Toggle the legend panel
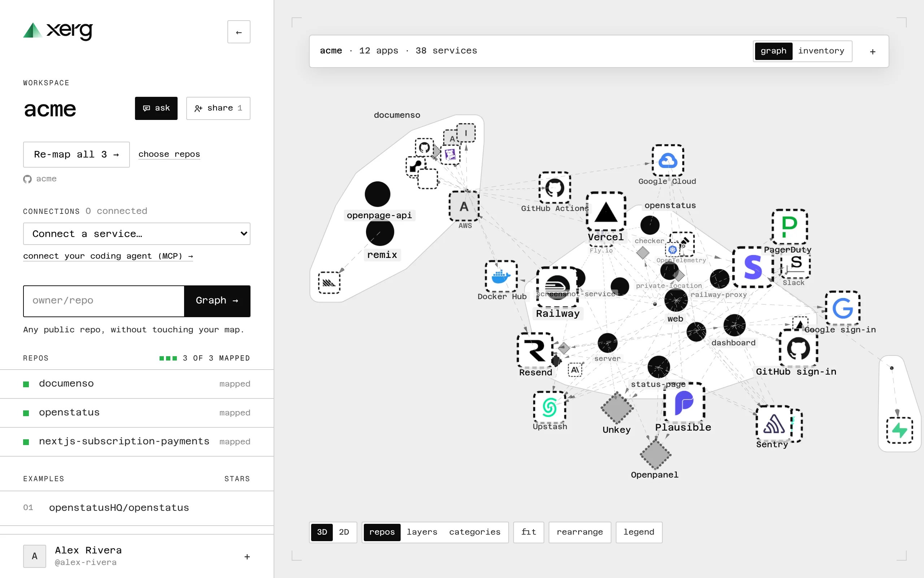 639,532
